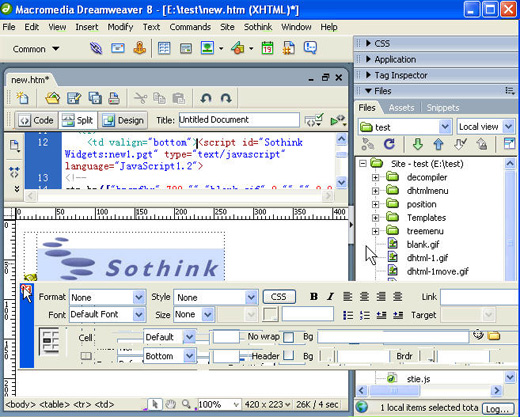The image size is (520, 417).
Task: Select the <table> tag in tag selector
Action: 54,404
